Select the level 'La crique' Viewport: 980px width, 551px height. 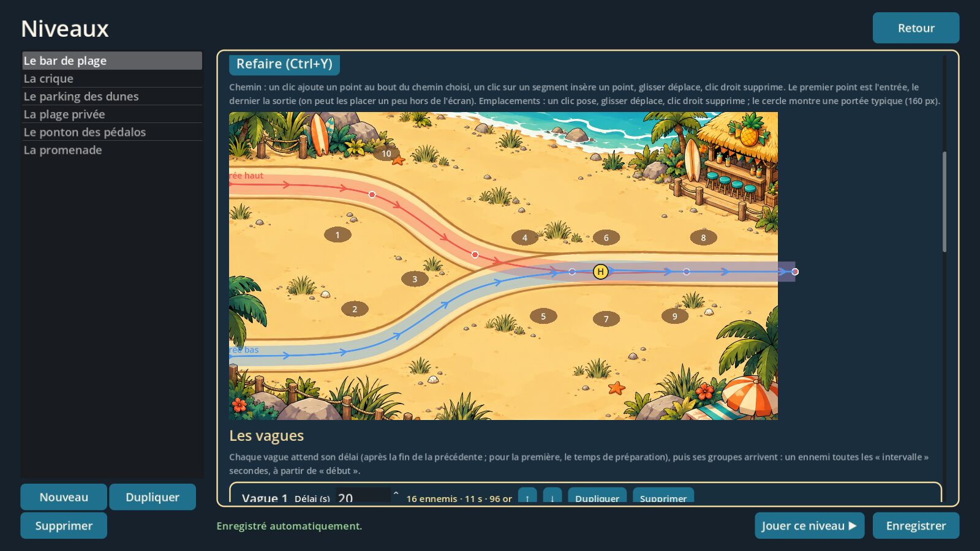(x=112, y=78)
